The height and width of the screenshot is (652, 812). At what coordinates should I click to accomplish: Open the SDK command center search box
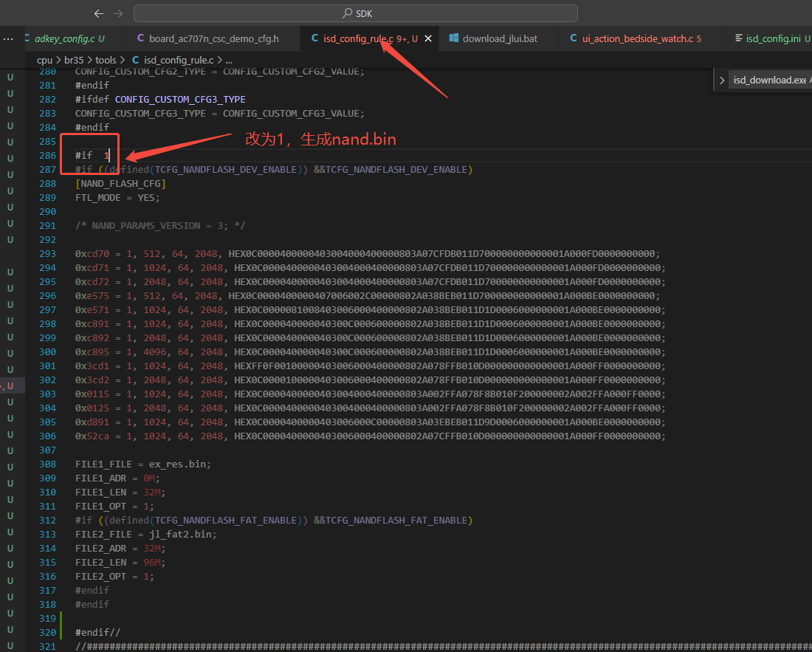click(x=355, y=13)
